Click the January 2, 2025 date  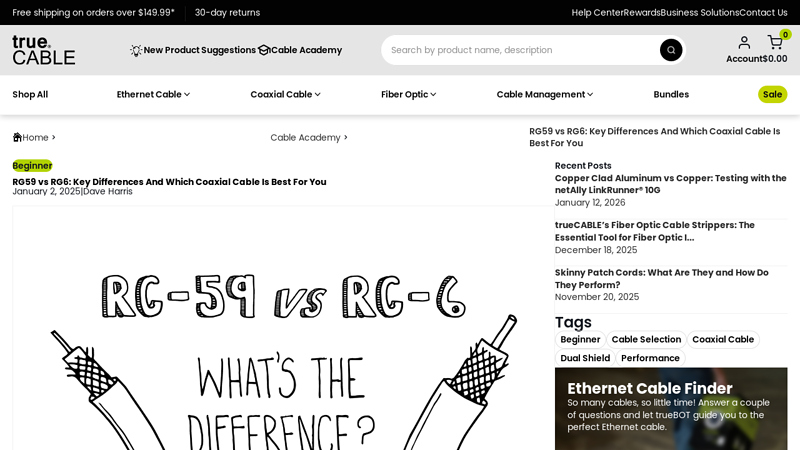(x=46, y=191)
